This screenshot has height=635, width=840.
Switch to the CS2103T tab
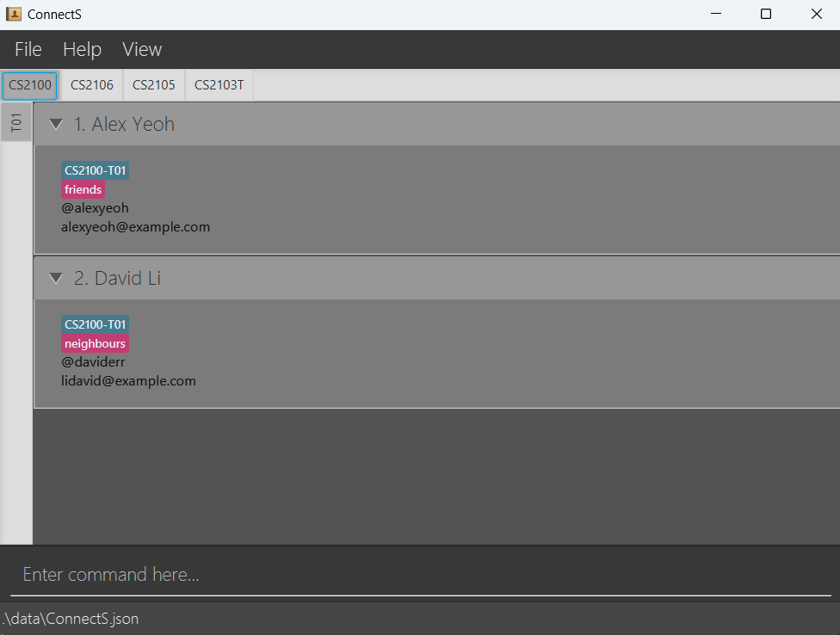click(218, 84)
